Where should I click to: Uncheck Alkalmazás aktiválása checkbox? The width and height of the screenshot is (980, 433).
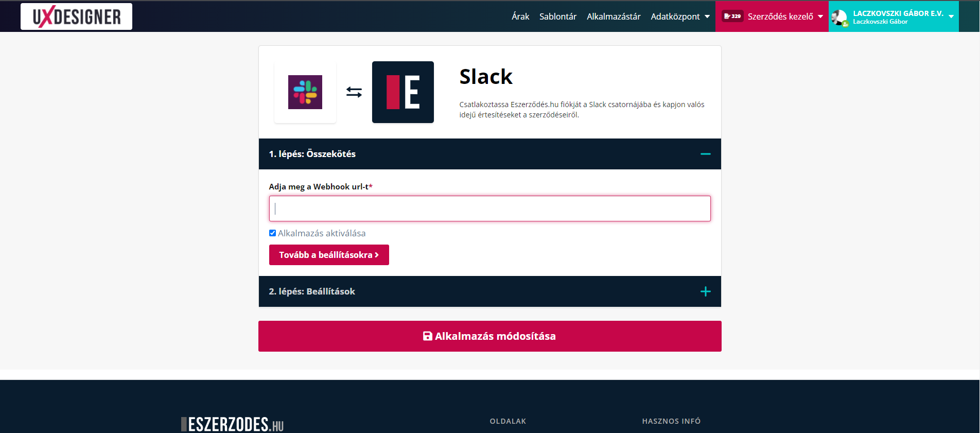[273, 233]
